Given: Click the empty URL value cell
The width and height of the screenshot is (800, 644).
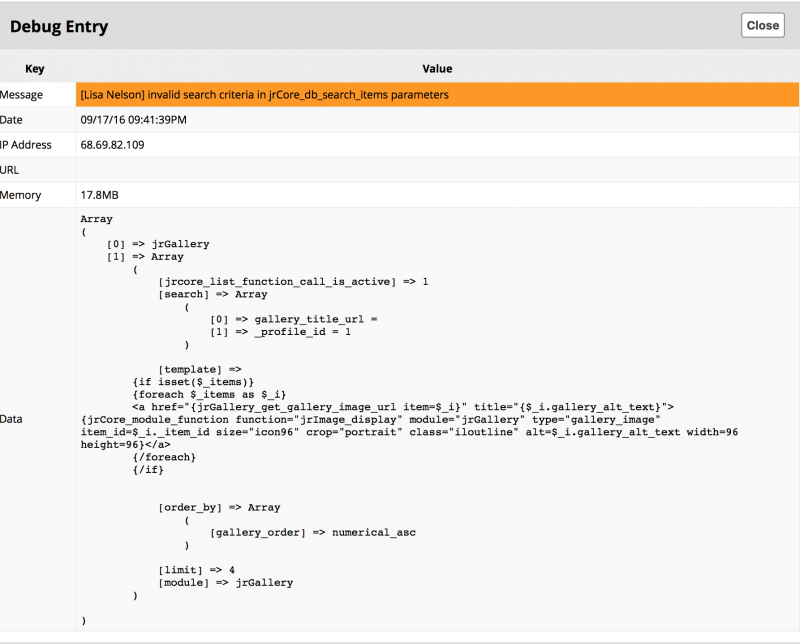Looking at the screenshot, I should click(x=437, y=170).
